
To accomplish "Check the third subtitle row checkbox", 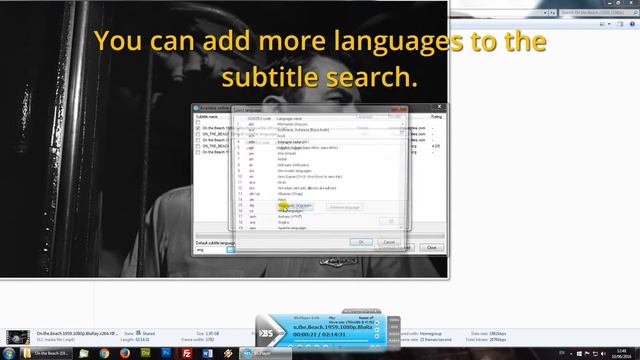I will (198, 140).
